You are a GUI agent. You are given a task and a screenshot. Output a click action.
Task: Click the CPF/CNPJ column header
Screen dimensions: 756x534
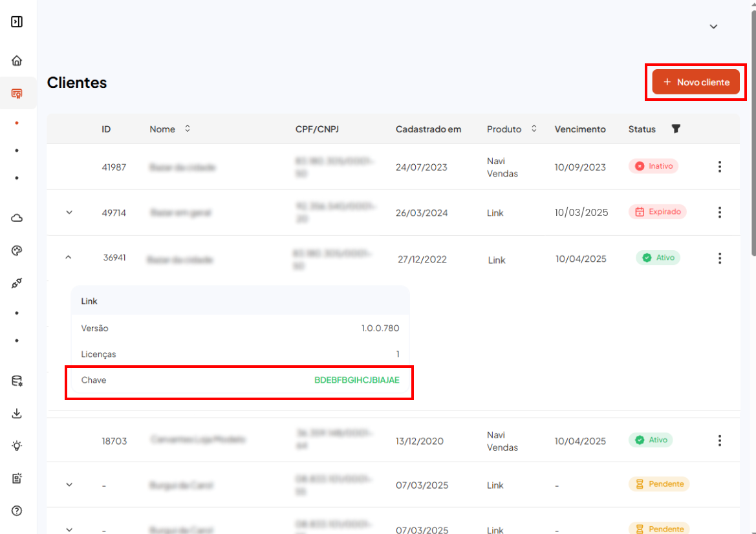coord(318,129)
